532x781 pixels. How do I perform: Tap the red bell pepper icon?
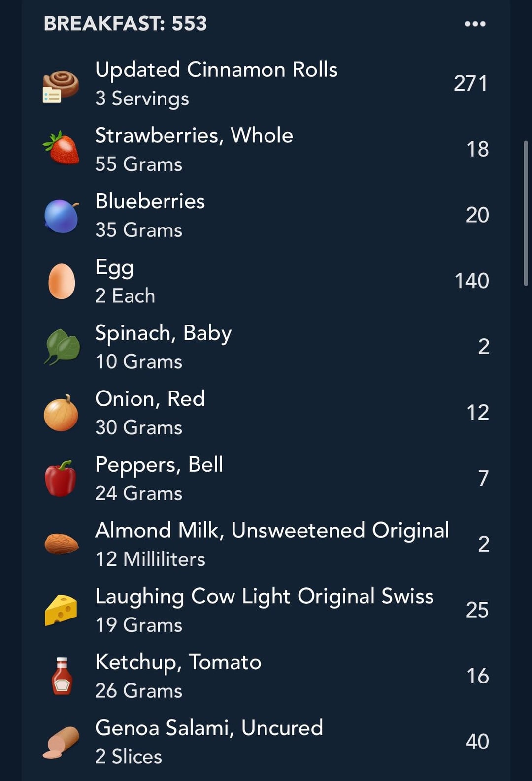(61, 479)
